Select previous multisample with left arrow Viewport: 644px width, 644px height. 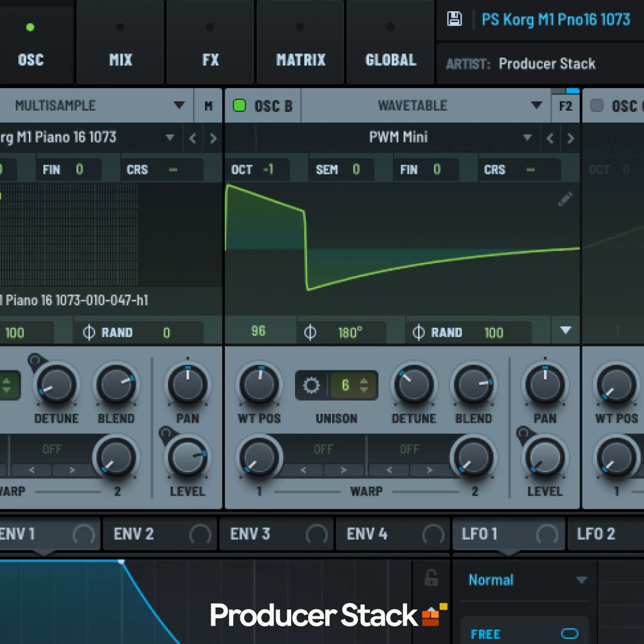192,138
